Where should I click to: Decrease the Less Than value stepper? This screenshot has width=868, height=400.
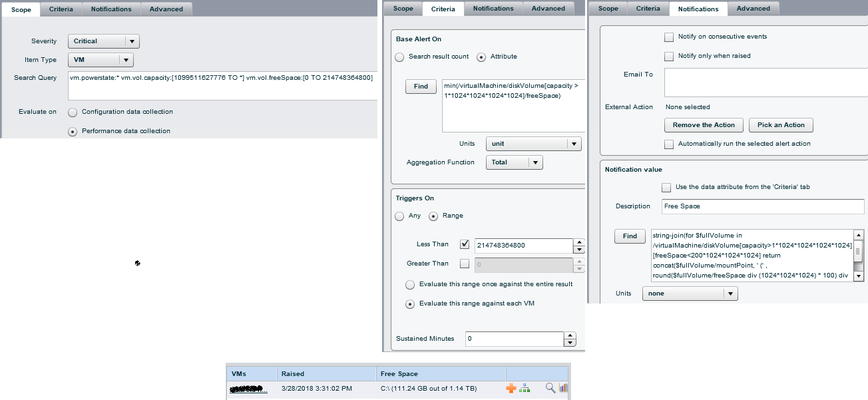click(579, 250)
